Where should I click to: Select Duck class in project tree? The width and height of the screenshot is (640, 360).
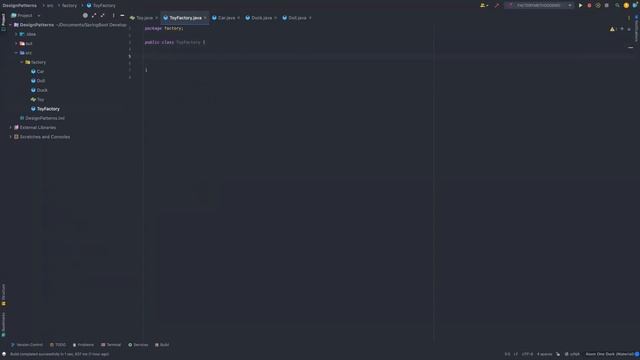(x=42, y=90)
